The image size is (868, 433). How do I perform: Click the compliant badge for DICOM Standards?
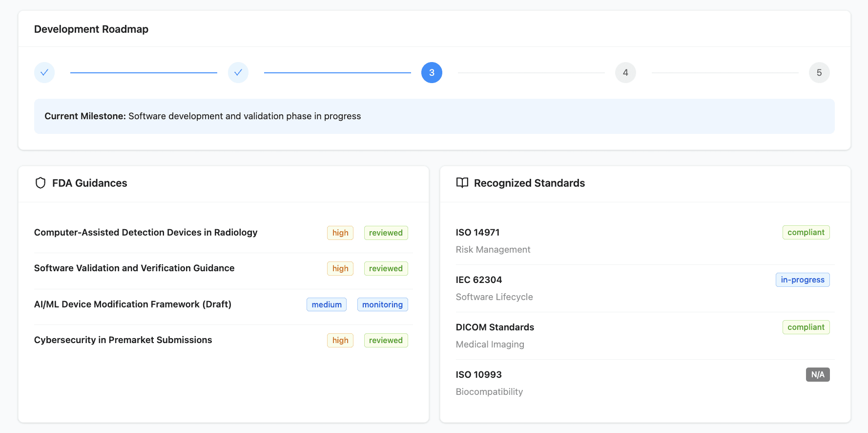coord(806,327)
